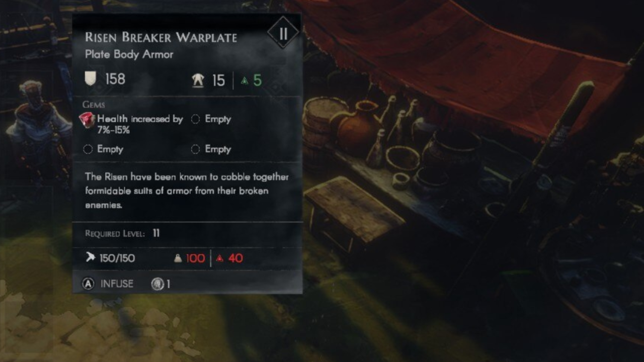Click the Gems section header
644x362 pixels.
(94, 105)
